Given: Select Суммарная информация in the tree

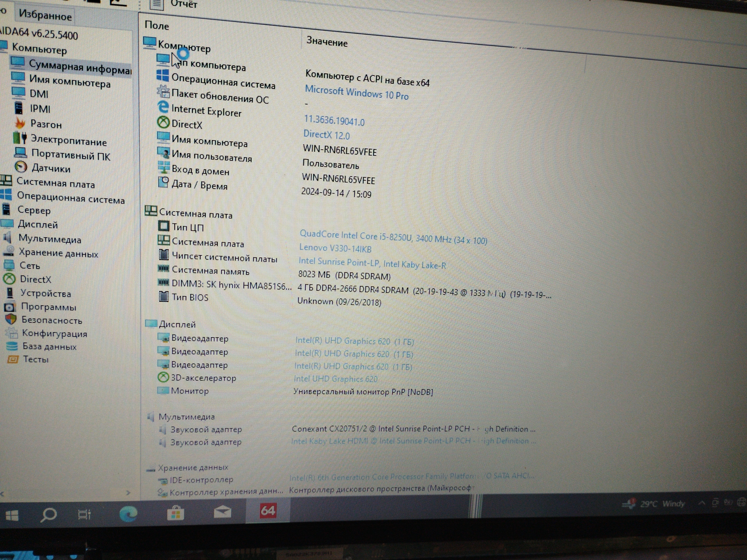Looking at the screenshot, I should tap(80, 67).
